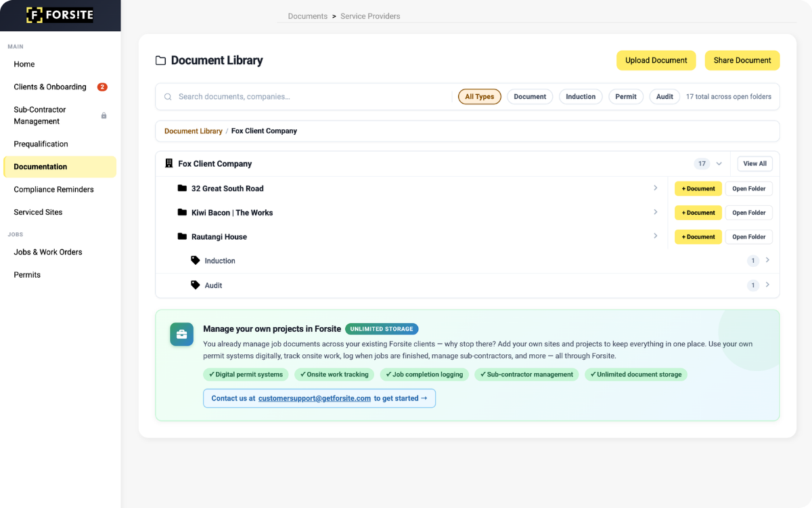Collapse the Fox Client Company section chevron
812x508 pixels.
point(719,164)
